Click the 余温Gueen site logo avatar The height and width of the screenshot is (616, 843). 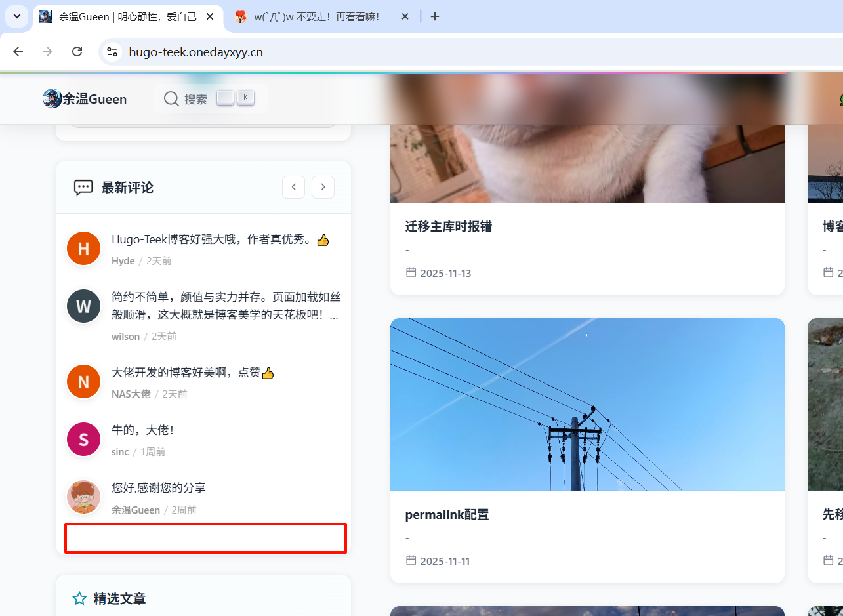click(52, 98)
